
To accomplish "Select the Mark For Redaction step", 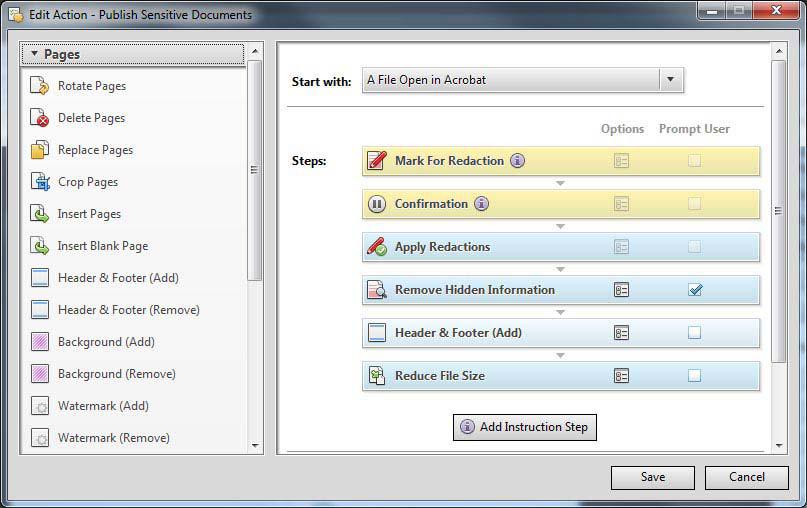I will tap(561, 161).
